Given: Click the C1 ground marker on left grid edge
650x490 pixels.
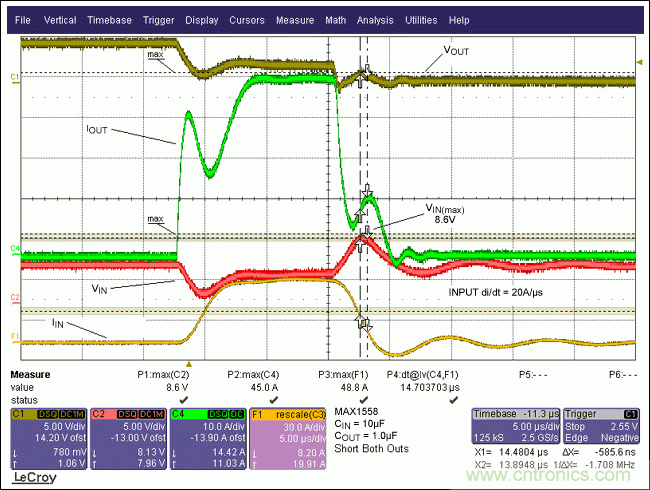Looking at the screenshot, I should (x=14, y=76).
